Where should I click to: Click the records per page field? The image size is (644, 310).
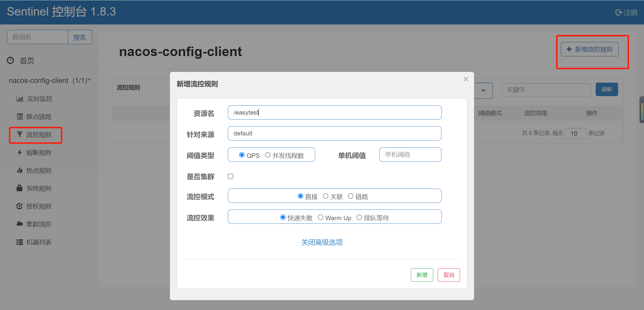[x=576, y=133]
